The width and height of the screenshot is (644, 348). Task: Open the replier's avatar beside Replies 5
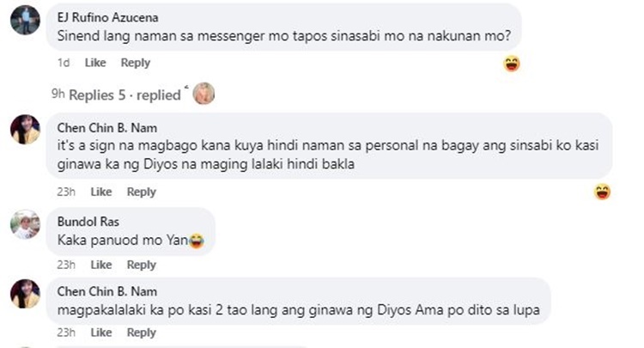point(204,94)
